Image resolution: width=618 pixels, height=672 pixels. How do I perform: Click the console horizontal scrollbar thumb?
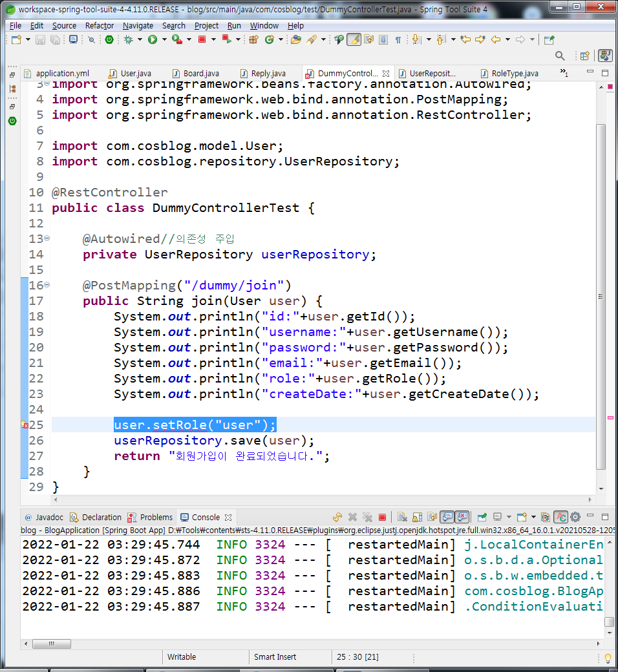pyautogui.click(x=52, y=644)
